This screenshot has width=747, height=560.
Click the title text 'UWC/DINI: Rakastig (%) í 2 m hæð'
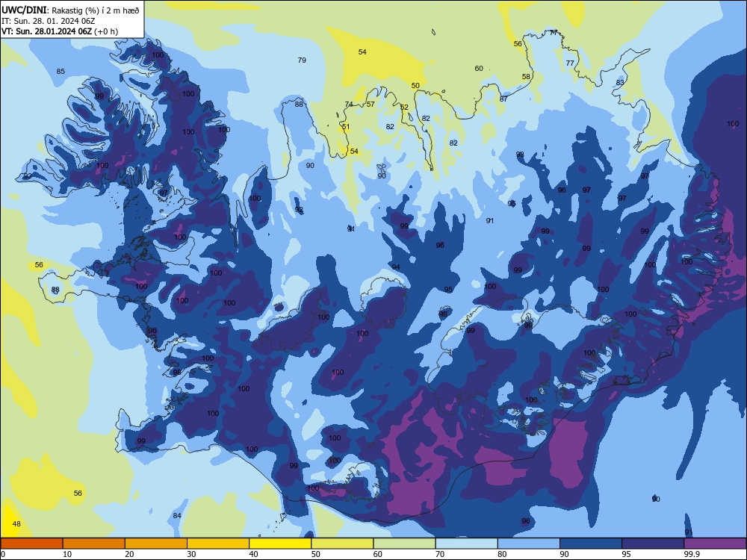point(70,10)
